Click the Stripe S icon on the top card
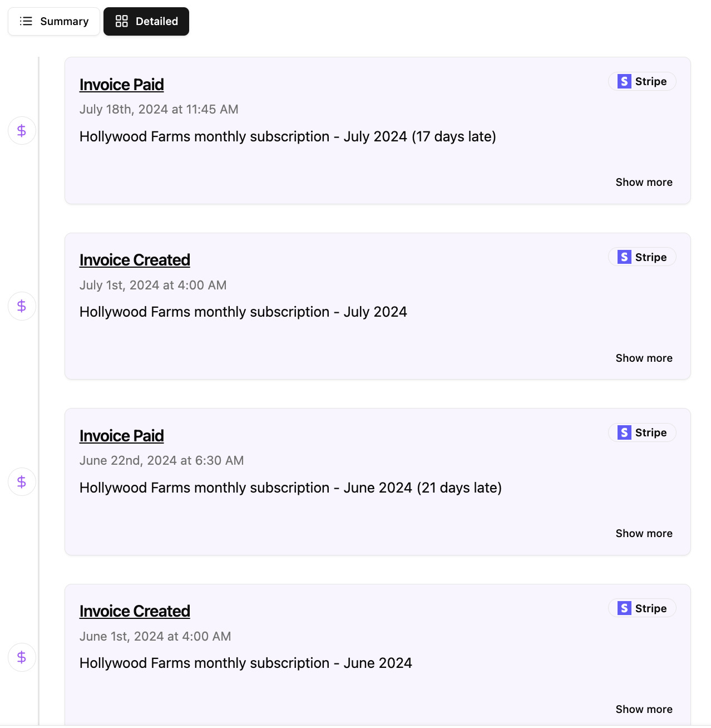The image size is (711, 728). point(624,81)
